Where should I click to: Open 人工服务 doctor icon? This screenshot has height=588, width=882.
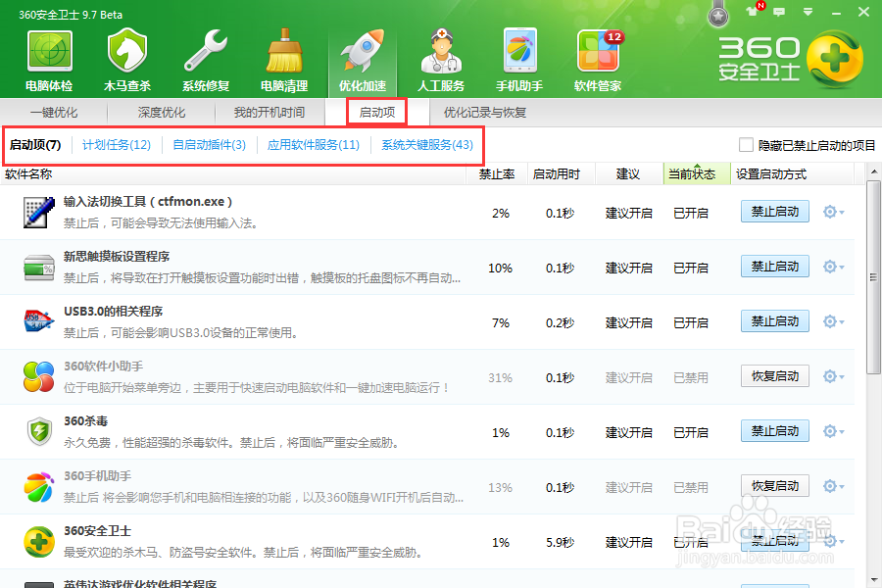[441, 51]
